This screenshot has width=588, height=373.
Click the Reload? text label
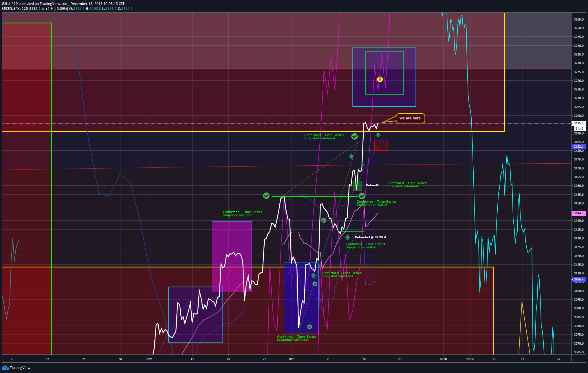click(372, 185)
